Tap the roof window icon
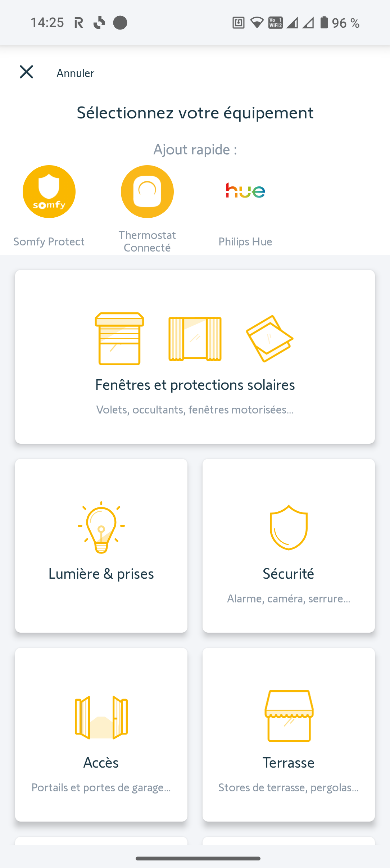 point(269,339)
